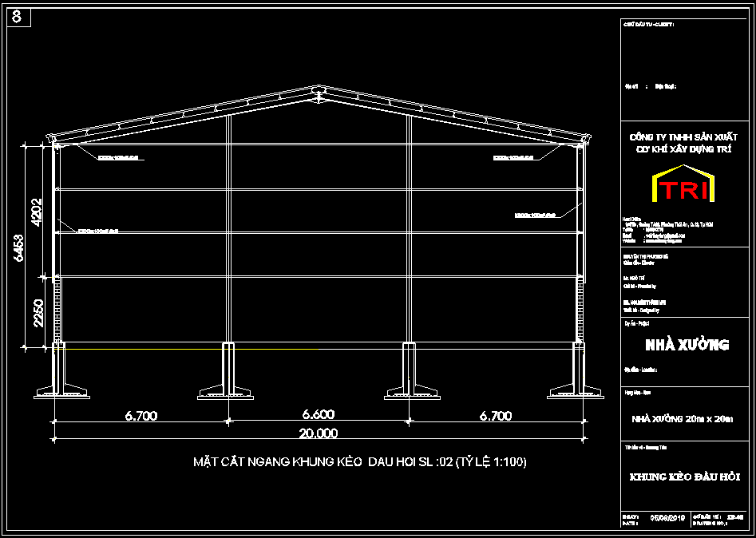This screenshot has height=538, width=756.
Task: Select the left span dimension "6.700"
Action: [141, 415]
